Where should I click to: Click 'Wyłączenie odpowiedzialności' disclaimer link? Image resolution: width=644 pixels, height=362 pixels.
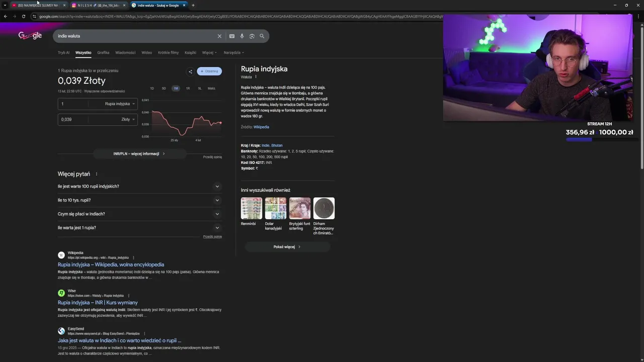click(105, 92)
